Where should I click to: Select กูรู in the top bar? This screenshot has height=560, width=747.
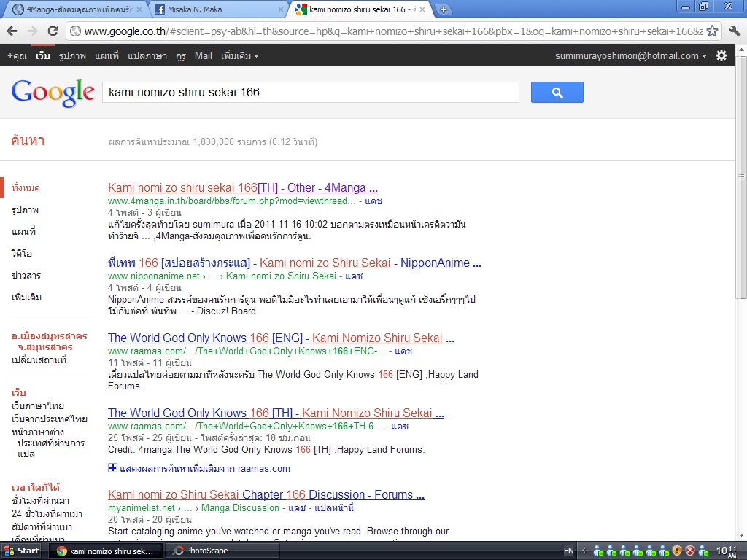181,55
